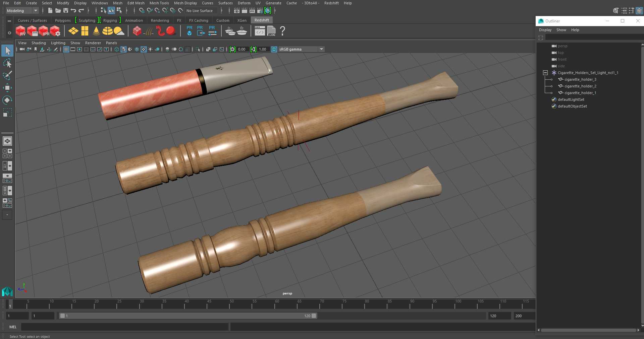The image size is (644, 339).
Task: Click the Undo arrow icon
Action: click(x=73, y=11)
